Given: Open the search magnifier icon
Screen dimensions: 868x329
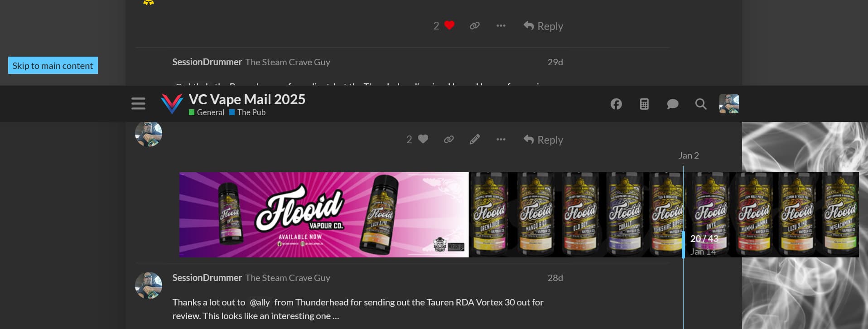Looking at the screenshot, I should [x=701, y=104].
